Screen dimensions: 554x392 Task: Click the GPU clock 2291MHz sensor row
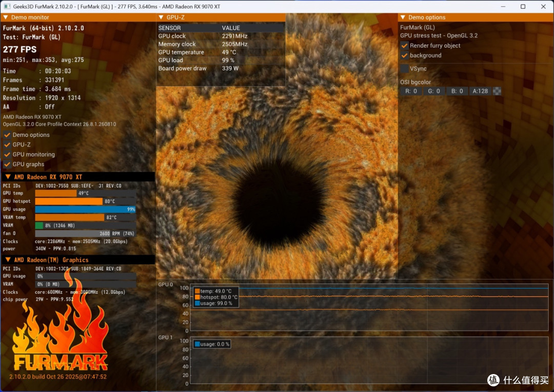(221, 36)
